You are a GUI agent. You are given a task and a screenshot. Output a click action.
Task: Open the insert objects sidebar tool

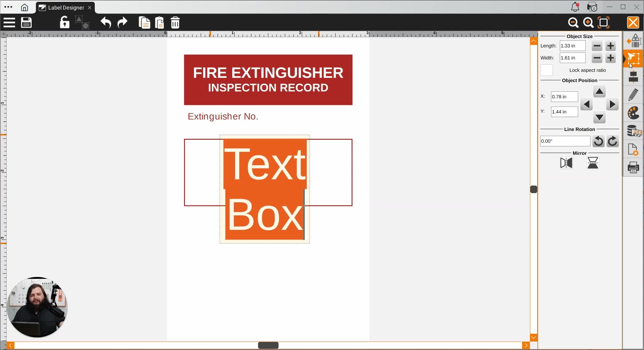click(x=633, y=41)
